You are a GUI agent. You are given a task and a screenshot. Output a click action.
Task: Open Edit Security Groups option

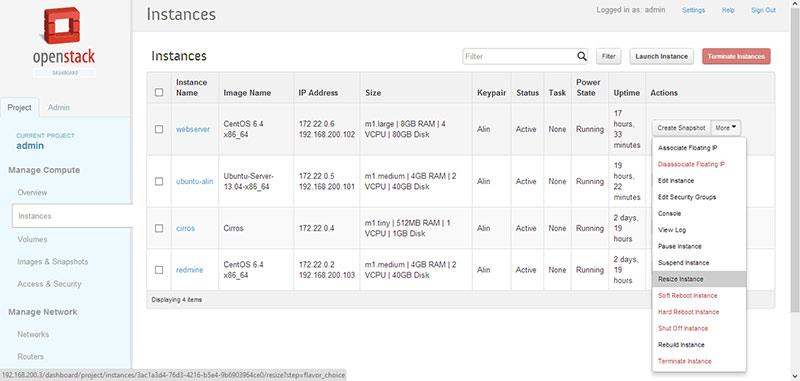[x=699, y=197]
